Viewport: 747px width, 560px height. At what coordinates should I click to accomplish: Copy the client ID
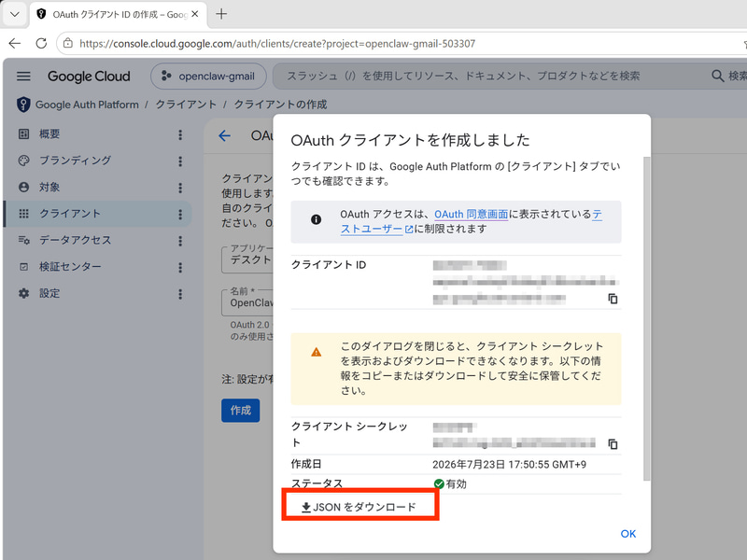click(613, 299)
